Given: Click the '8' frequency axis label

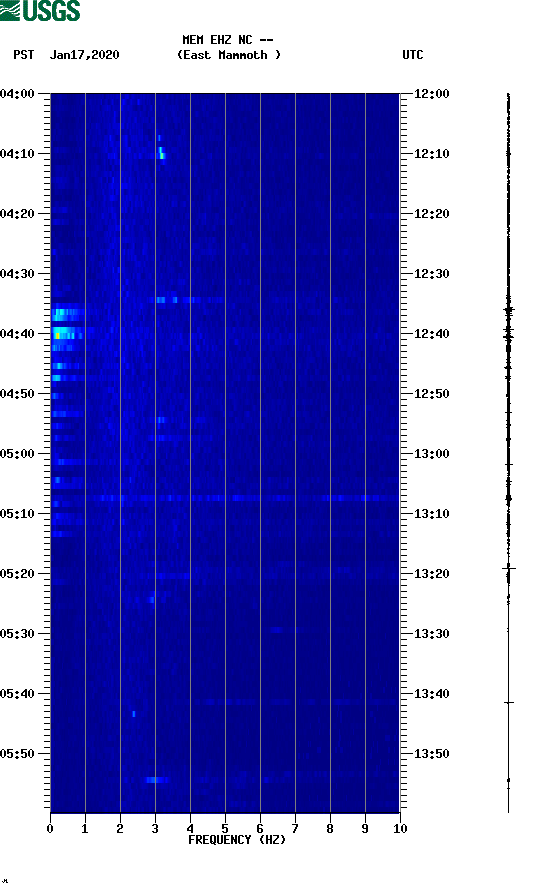Looking at the screenshot, I should [330, 829].
